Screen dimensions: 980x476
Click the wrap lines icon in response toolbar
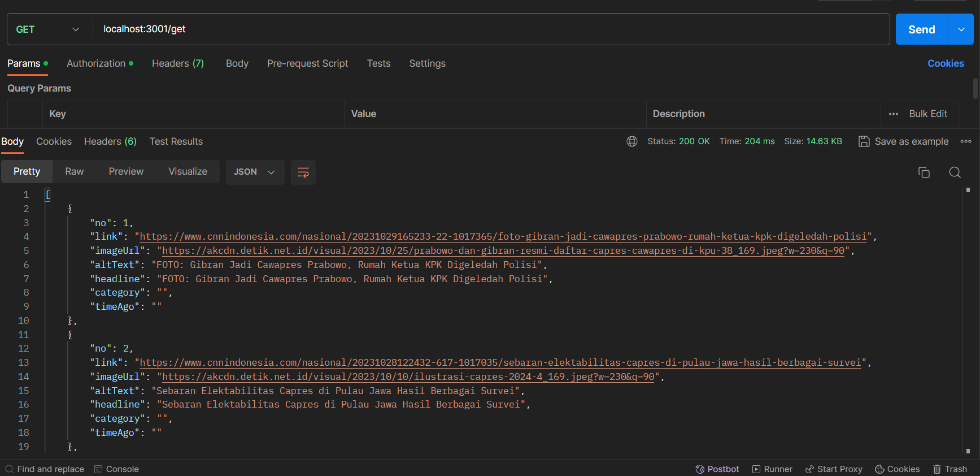pyautogui.click(x=303, y=172)
